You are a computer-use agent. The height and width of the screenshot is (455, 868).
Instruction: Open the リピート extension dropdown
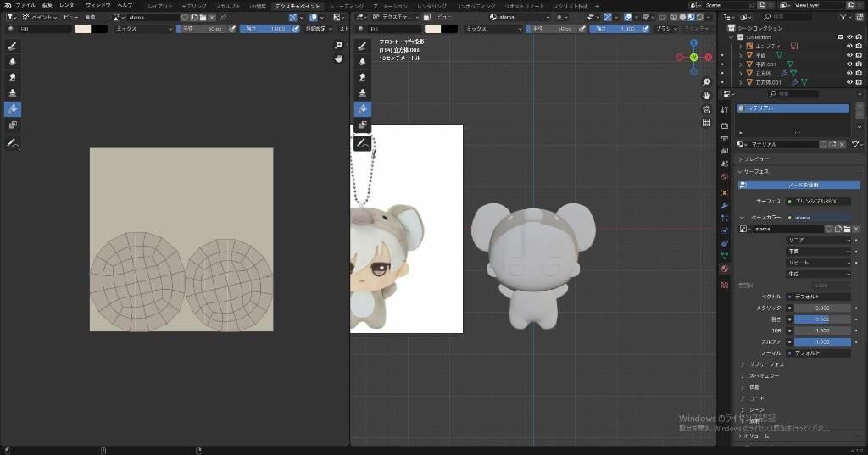[x=818, y=263]
